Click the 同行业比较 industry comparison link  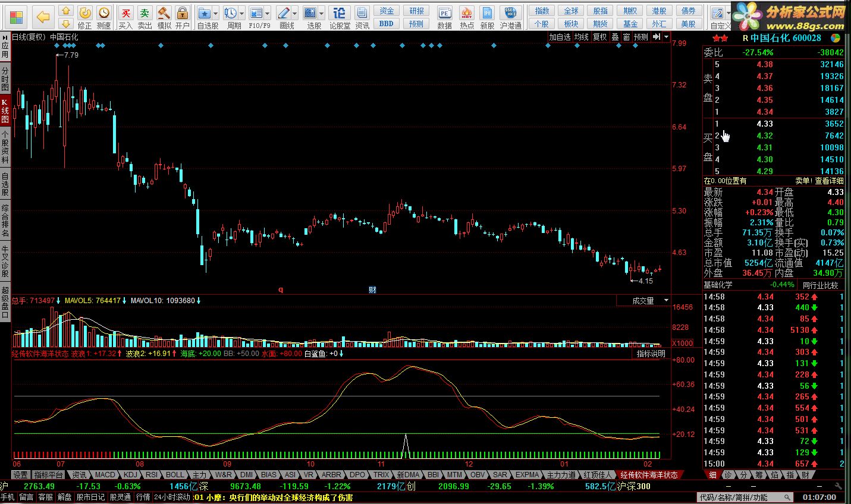[820, 285]
